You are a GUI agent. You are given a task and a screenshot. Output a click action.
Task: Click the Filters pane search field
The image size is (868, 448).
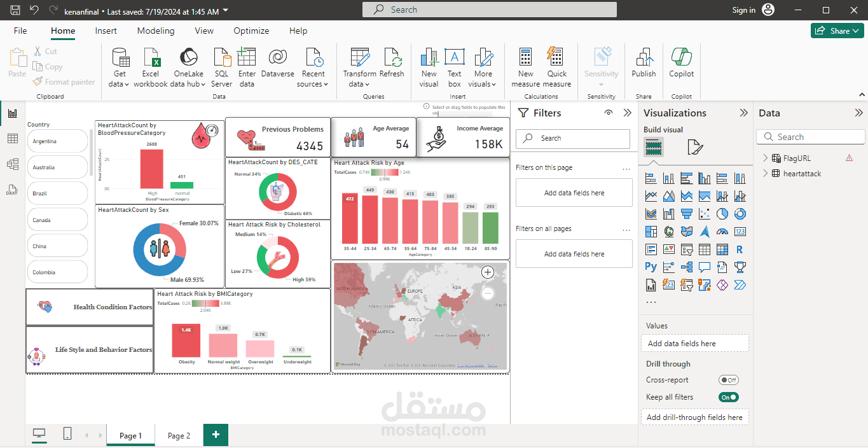pyautogui.click(x=573, y=138)
